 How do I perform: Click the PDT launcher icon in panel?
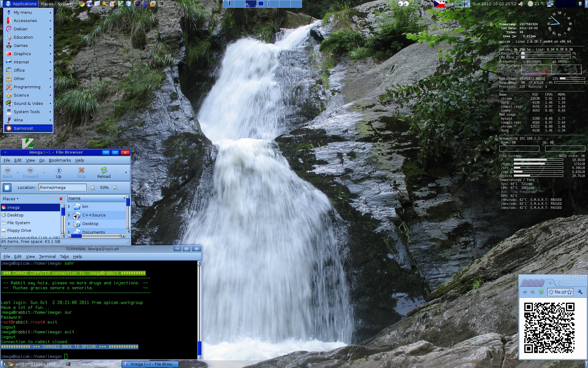coord(145,4)
